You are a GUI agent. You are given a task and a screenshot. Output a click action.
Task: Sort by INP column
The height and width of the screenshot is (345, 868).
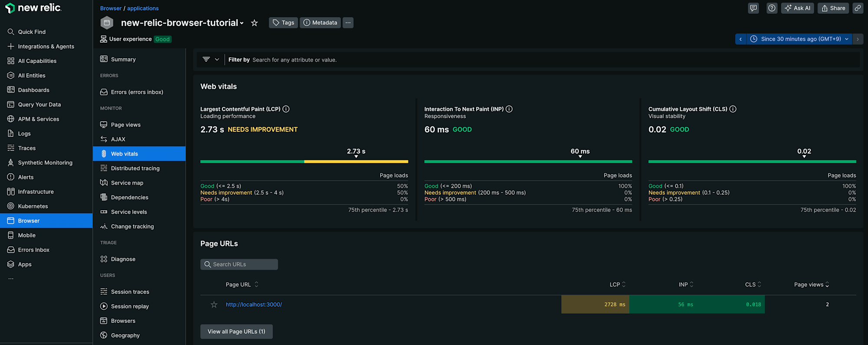[x=686, y=285]
